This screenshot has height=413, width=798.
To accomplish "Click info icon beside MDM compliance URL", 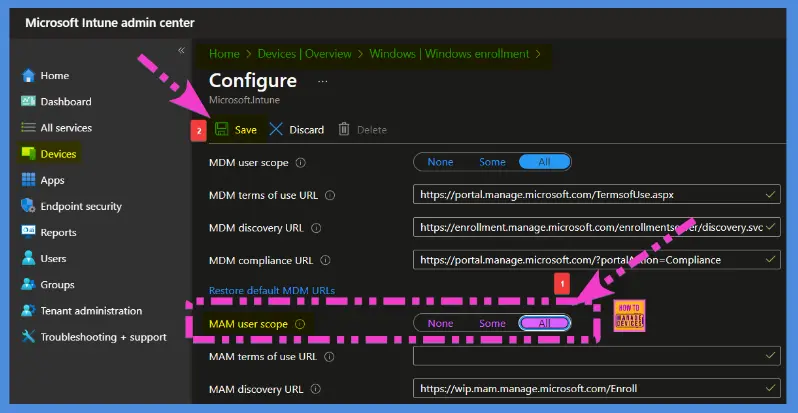I will click(x=325, y=260).
